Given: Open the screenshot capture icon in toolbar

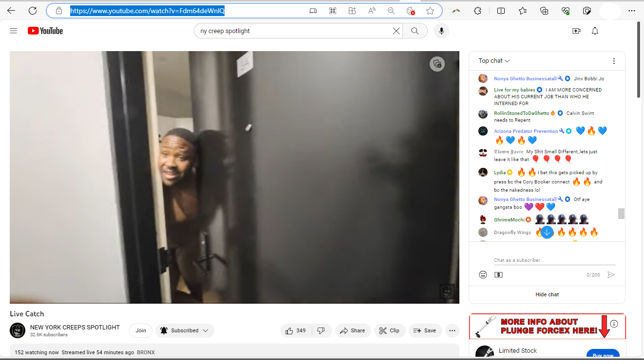Looking at the screenshot, I should 587,11.
